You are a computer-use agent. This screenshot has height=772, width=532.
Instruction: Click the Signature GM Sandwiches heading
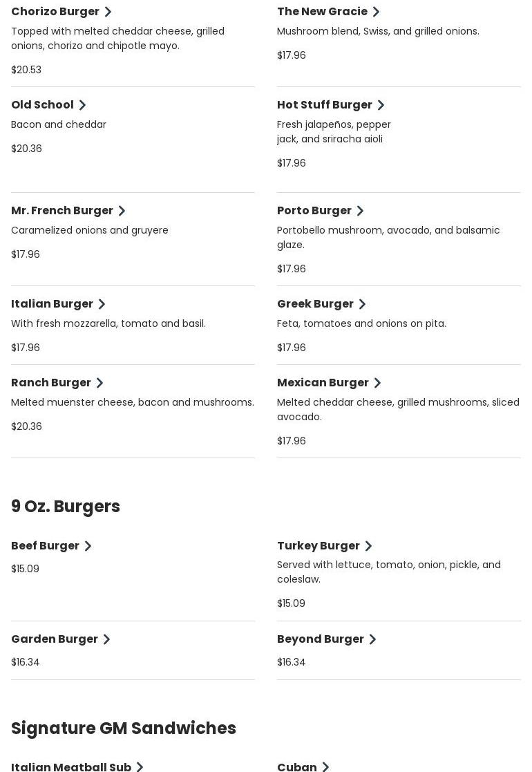(x=124, y=728)
